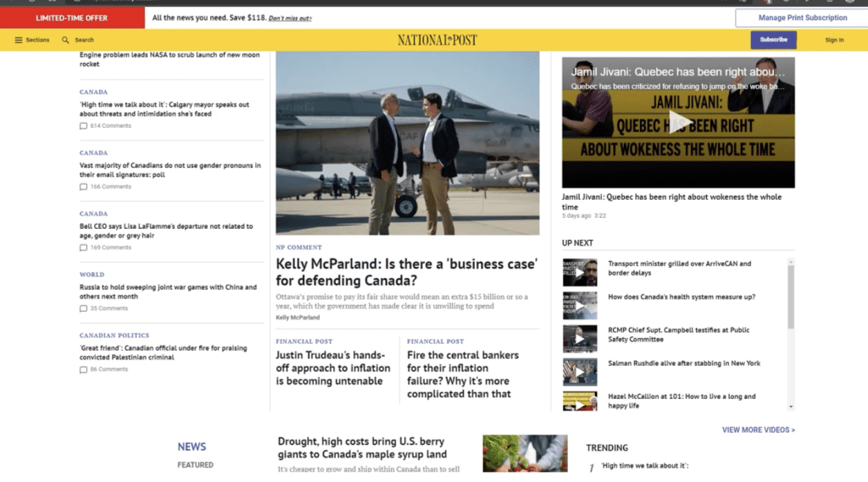This screenshot has height=482, width=868.
Task: Click View More Videos link
Action: coord(759,430)
